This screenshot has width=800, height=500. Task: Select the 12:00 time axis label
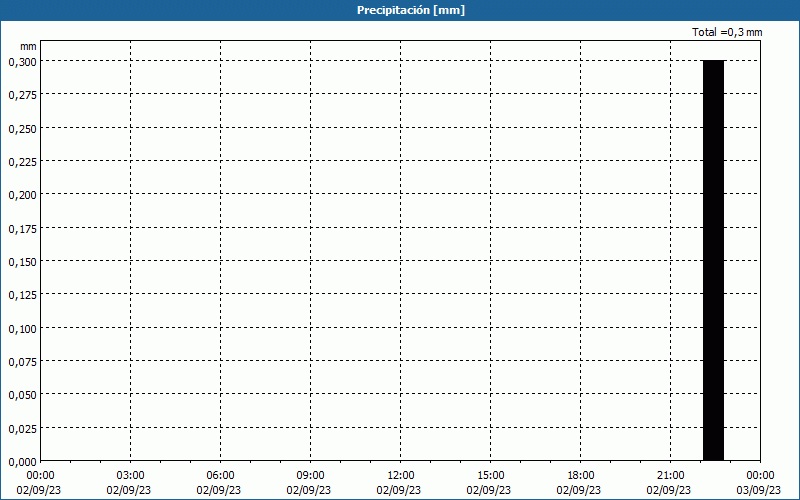[x=400, y=476]
